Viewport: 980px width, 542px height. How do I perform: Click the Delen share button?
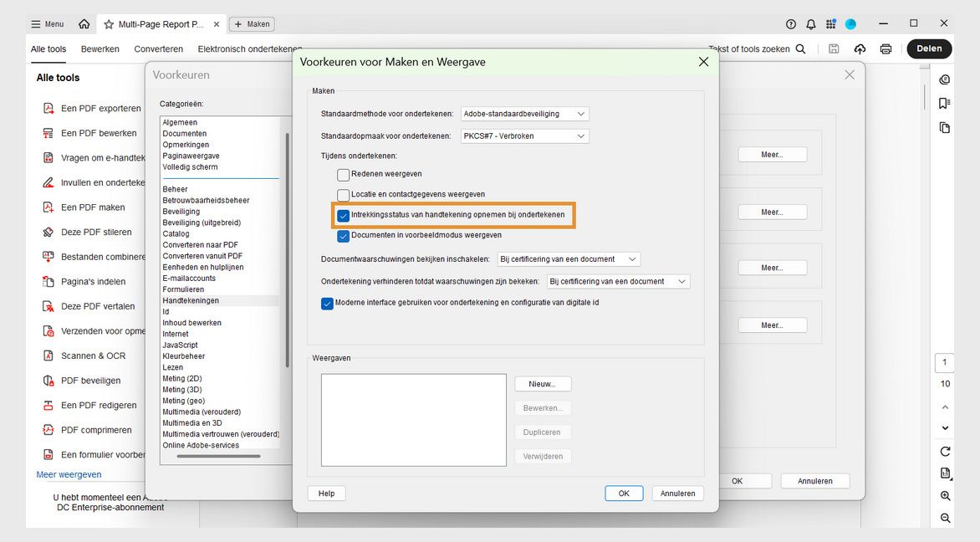(x=929, y=49)
